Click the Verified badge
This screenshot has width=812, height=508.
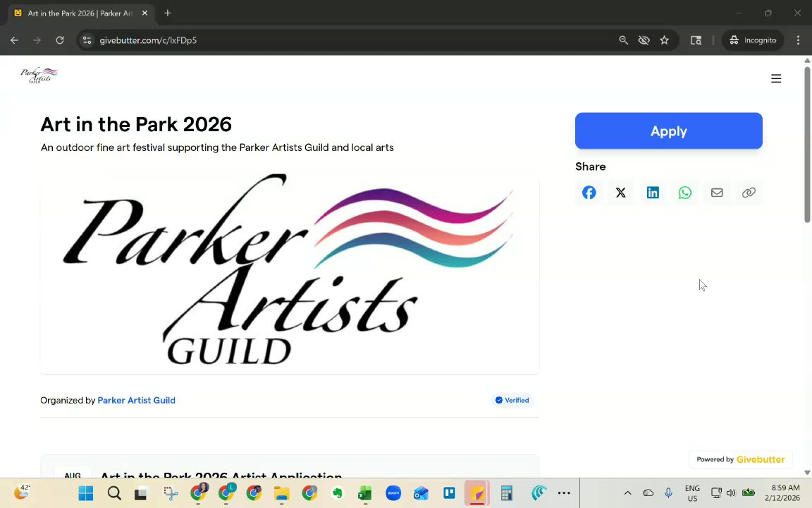[x=512, y=401]
